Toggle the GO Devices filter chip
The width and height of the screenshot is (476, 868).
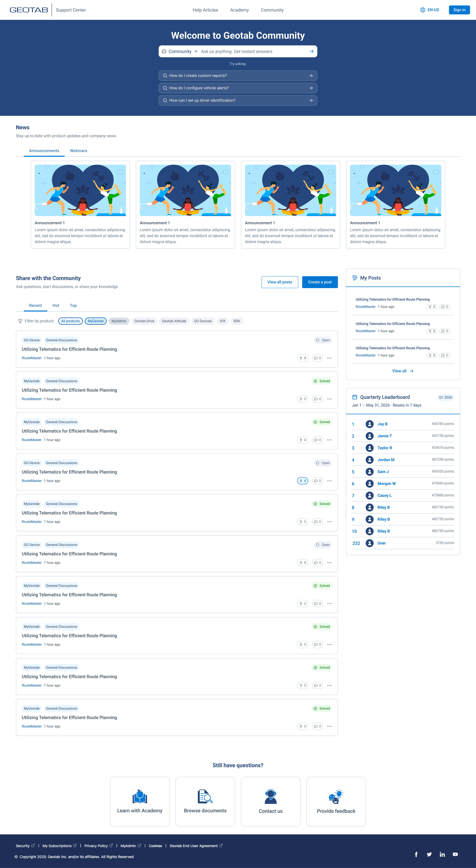pos(203,321)
